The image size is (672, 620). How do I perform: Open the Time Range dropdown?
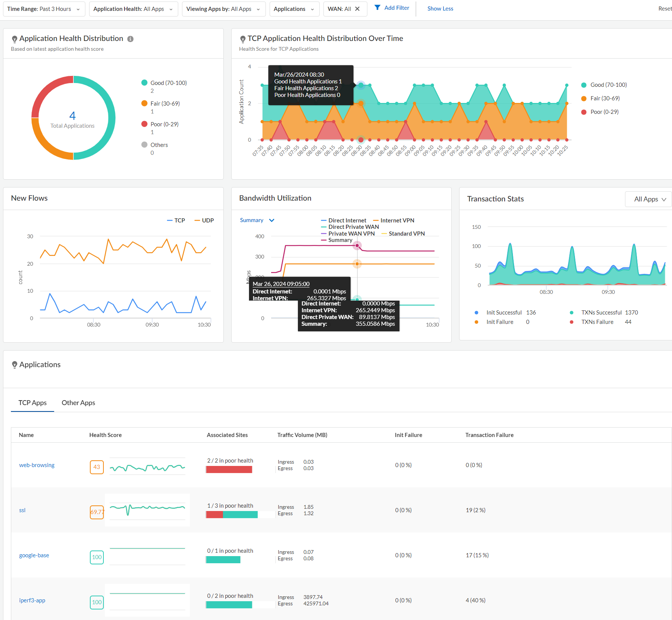(44, 9)
